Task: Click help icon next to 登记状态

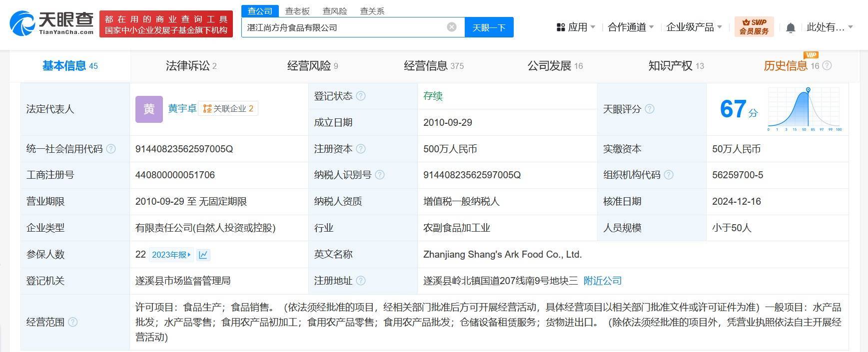Action: tap(361, 96)
